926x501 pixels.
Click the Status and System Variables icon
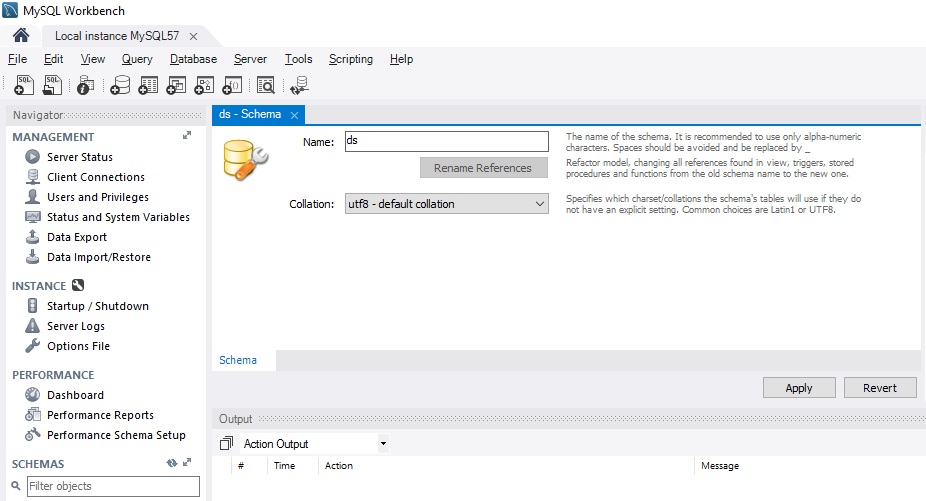tap(32, 217)
